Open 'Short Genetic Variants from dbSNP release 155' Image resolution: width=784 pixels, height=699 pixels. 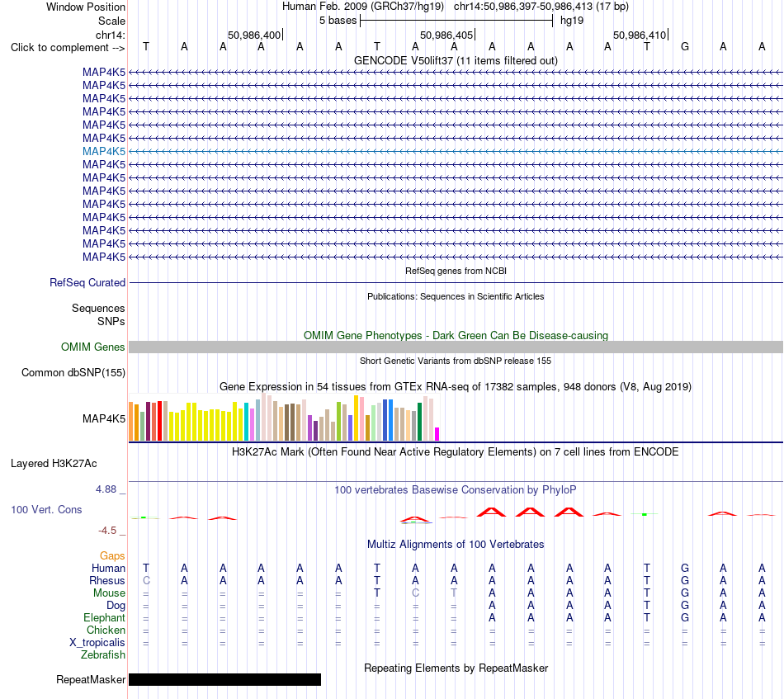pyautogui.click(x=456, y=361)
